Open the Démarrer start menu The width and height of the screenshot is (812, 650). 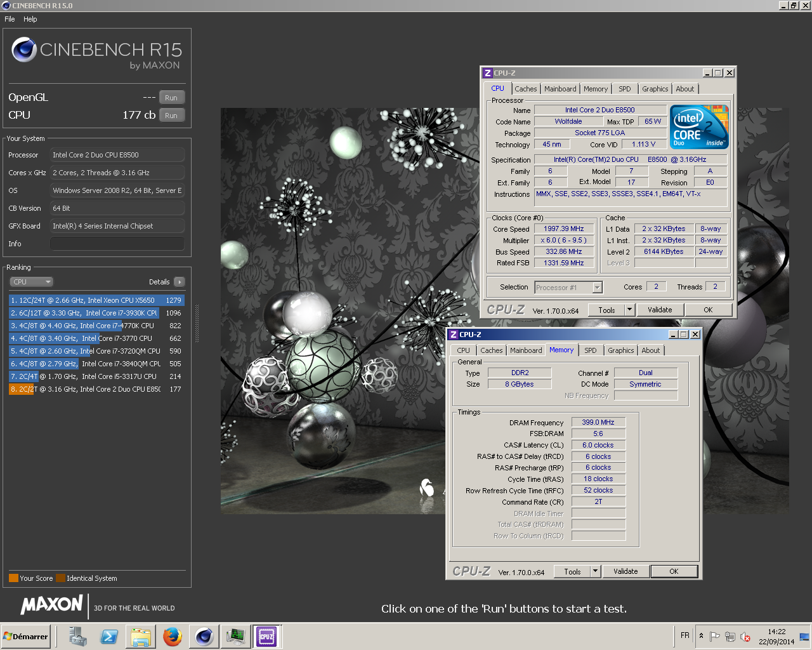[26, 636]
